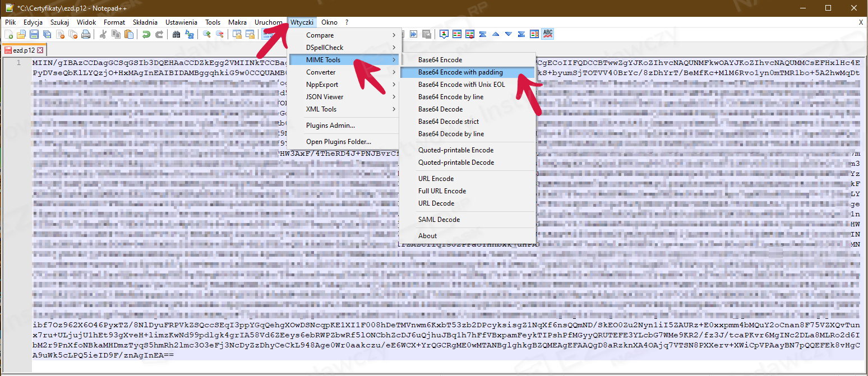
Task: Click the Save file toolbar icon
Action: [34, 35]
